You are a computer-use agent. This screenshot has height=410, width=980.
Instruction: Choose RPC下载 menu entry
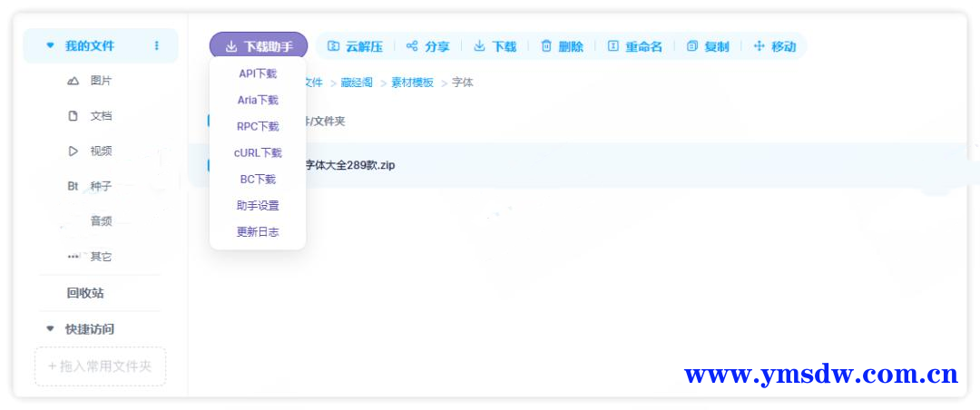tap(258, 126)
